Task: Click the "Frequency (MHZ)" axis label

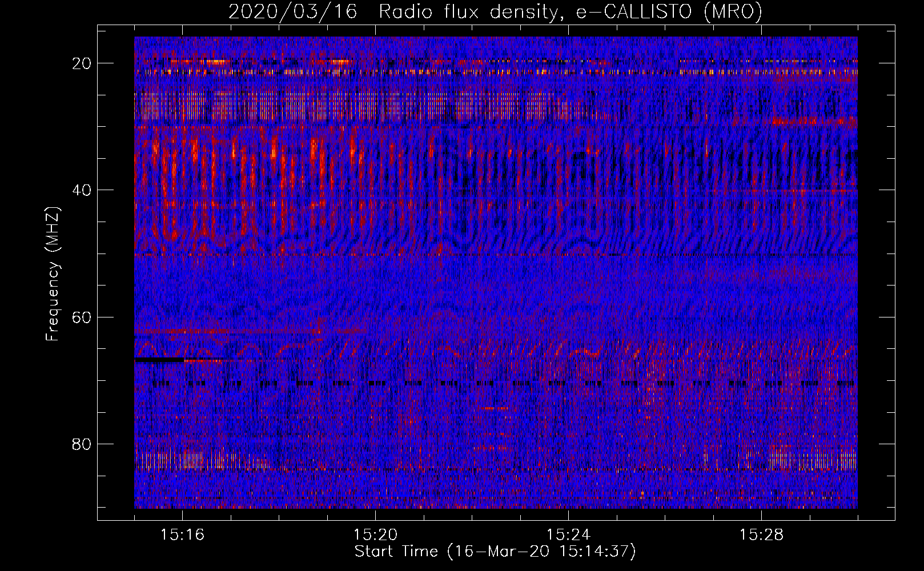Action: 53,274
